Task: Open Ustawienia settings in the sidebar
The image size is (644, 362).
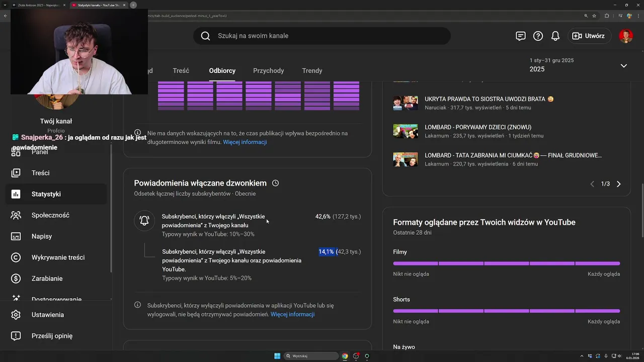Action: pyautogui.click(x=56, y=315)
